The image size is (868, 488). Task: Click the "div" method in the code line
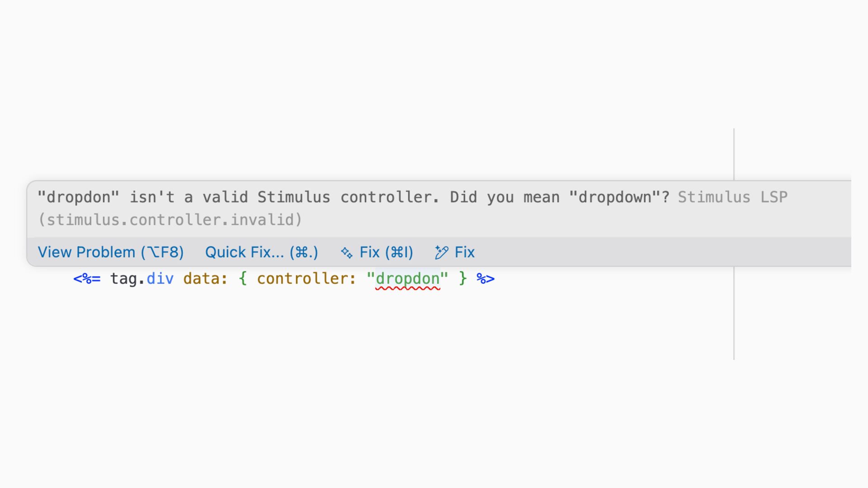pos(160,279)
